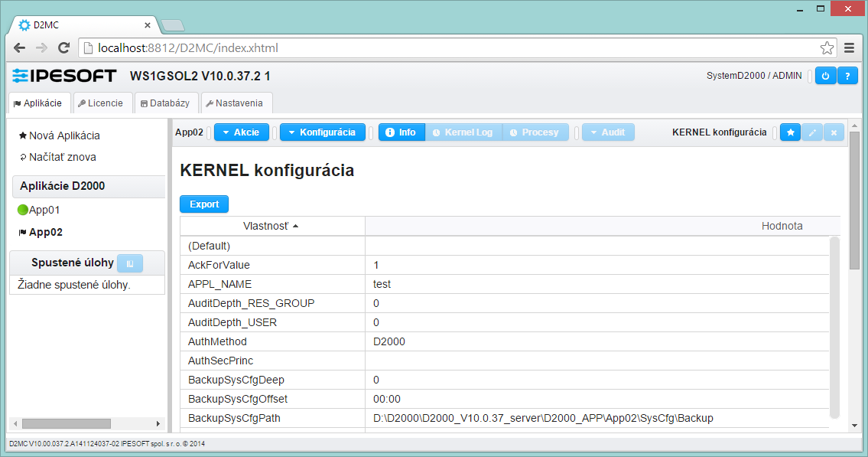
Task: Click the icon button beside Spustené úlohy
Action: (x=130, y=263)
